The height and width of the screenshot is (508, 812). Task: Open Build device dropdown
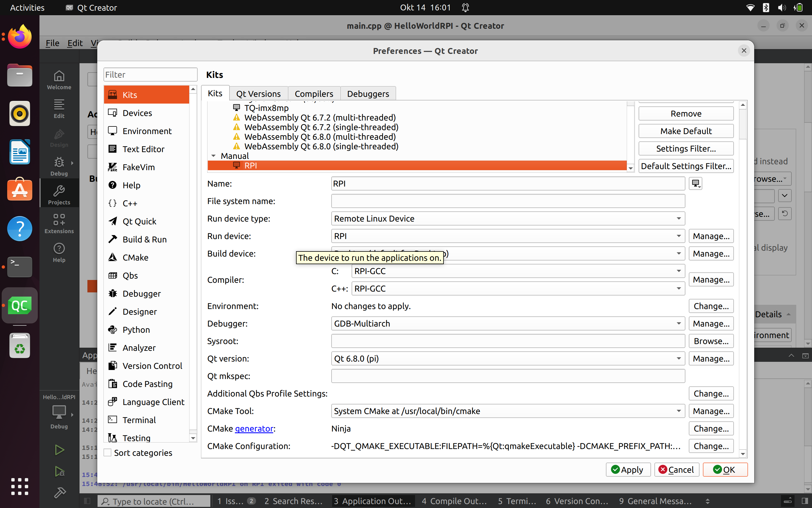coord(508,253)
